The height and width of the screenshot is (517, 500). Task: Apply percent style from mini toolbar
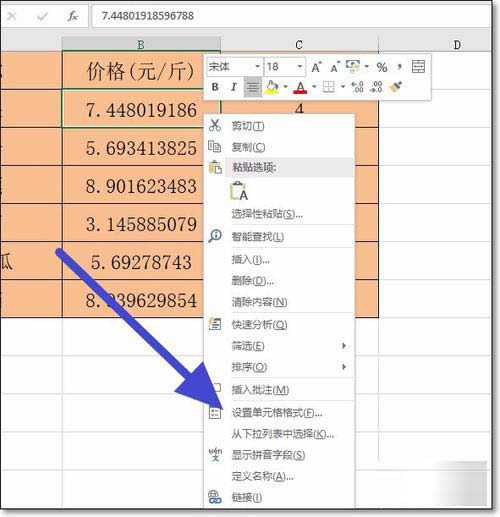point(382,67)
